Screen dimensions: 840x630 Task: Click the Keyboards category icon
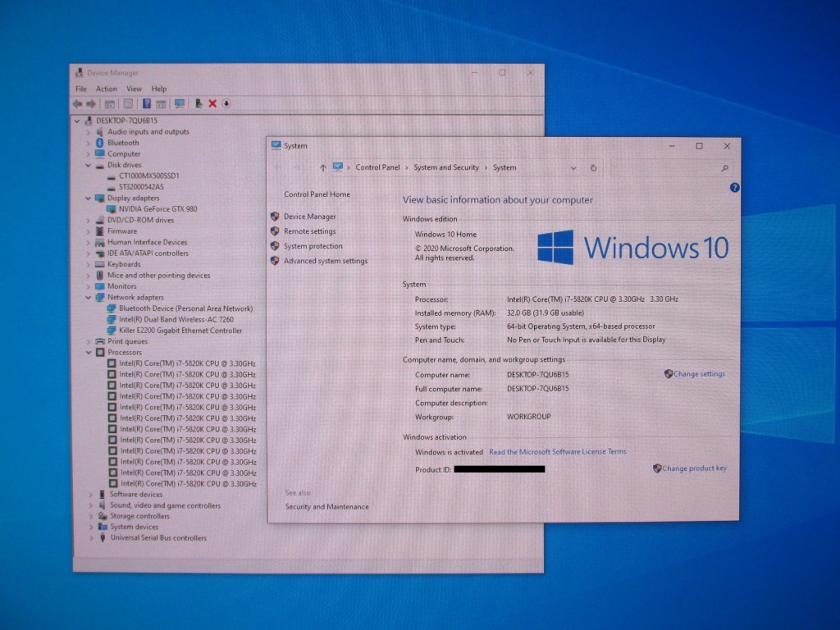(99, 265)
